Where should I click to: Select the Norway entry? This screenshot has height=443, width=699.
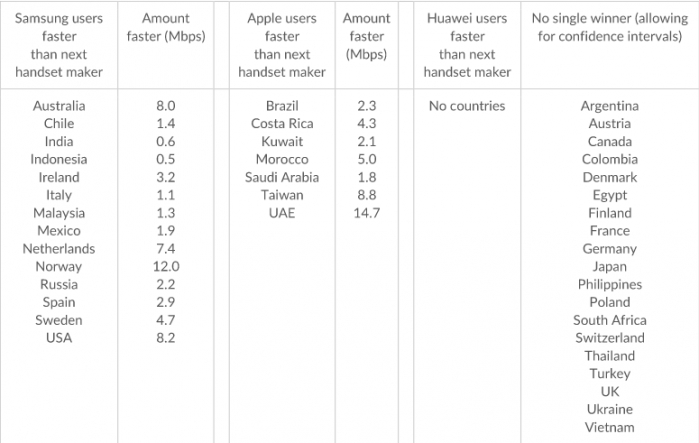click(x=59, y=267)
